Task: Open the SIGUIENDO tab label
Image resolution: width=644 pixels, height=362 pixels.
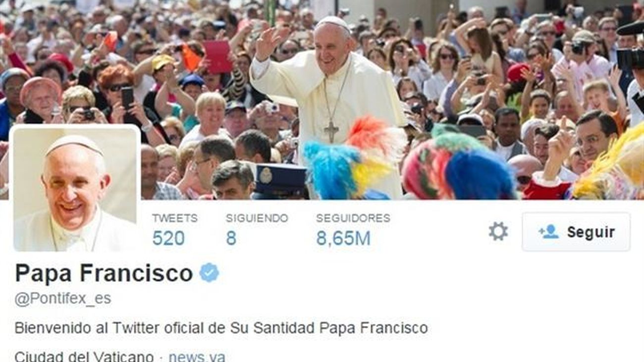Action: tap(257, 218)
